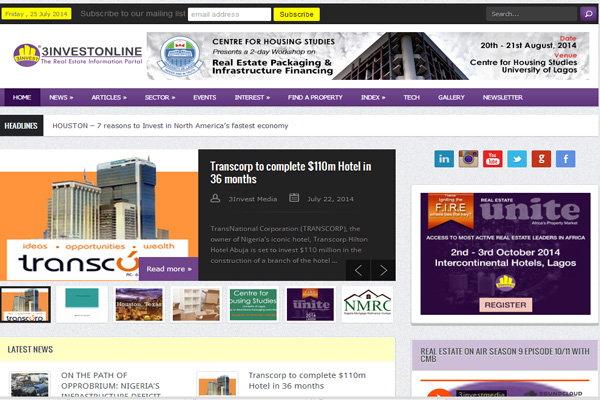
Task: Open Find a Property page
Action: point(316,98)
